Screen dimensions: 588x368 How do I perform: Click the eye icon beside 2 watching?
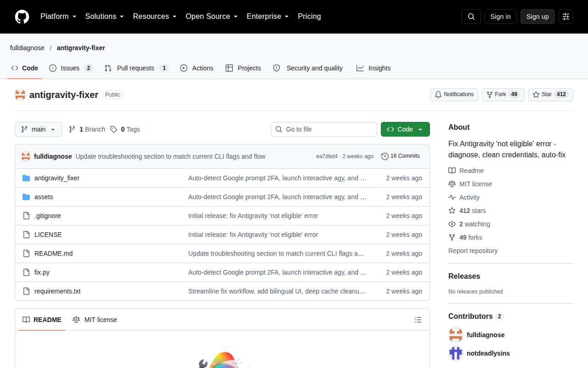452,224
